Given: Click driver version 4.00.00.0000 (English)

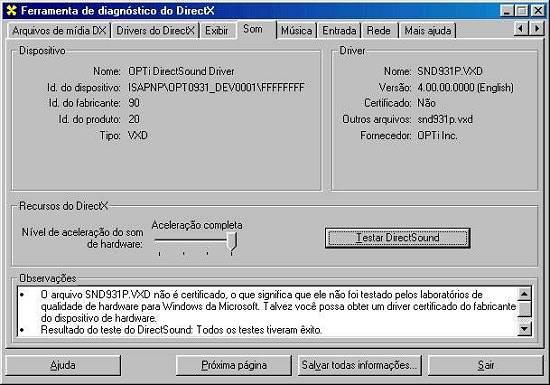Looking at the screenshot, I should [x=465, y=87].
